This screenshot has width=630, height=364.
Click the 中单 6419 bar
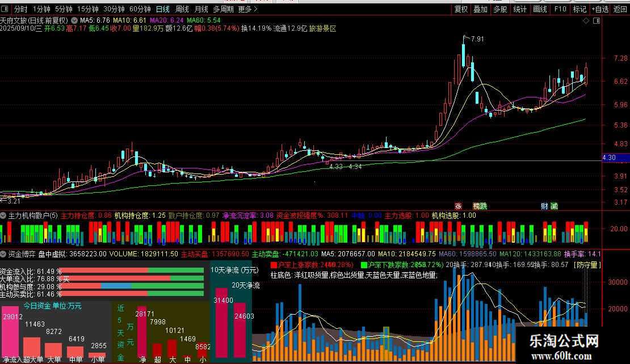coord(75,352)
